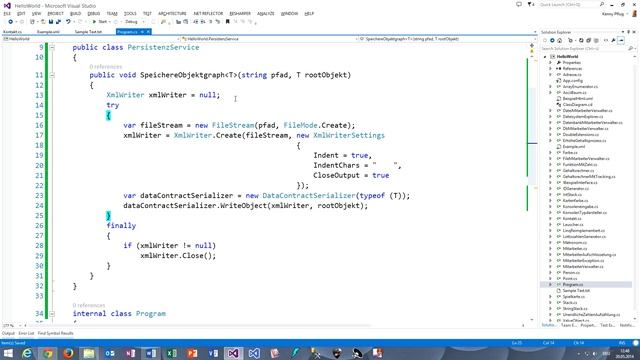Screen dimensions: 640x360
Task: Open the EDIT menu
Action: point(21,13)
